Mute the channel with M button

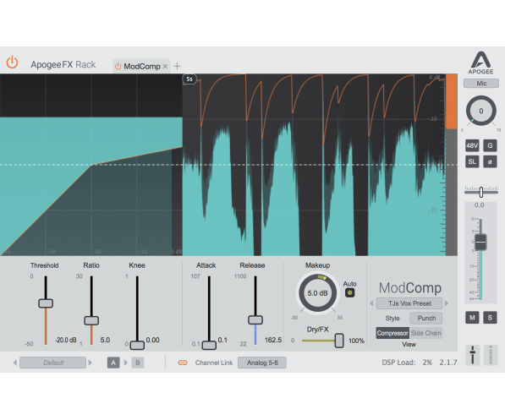click(472, 318)
